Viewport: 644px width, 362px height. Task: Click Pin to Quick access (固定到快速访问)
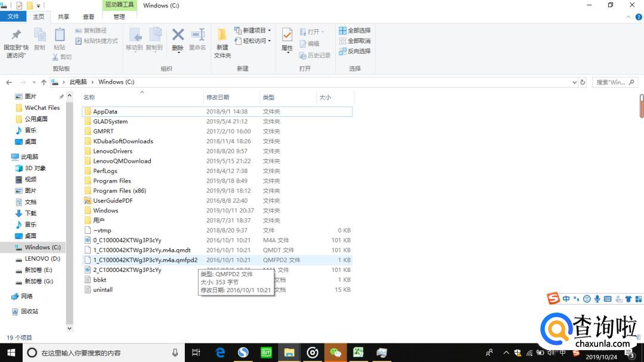(x=16, y=43)
